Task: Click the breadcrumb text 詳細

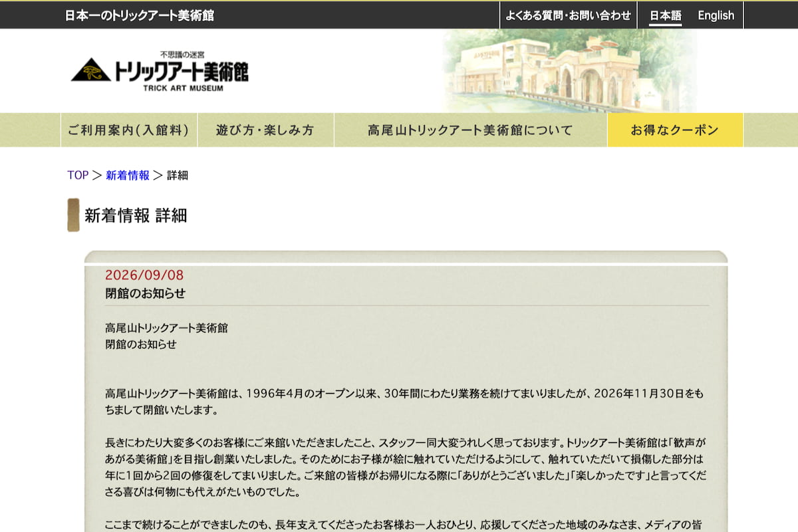Action: click(x=178, y=176)
